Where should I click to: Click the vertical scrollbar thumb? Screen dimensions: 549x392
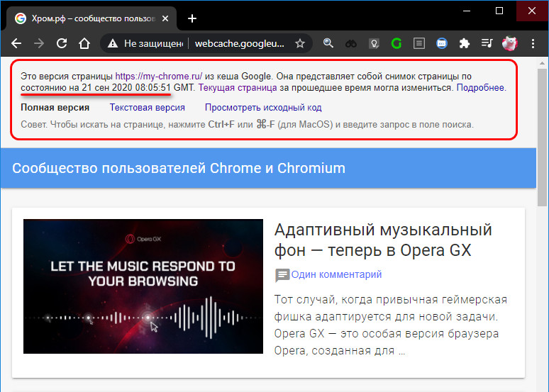click(542, 138)
